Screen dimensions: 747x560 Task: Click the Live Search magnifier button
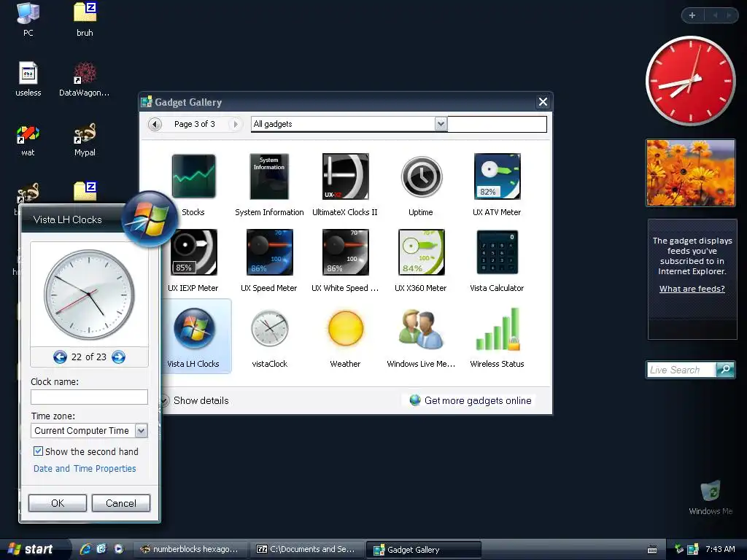click(726, 370)
